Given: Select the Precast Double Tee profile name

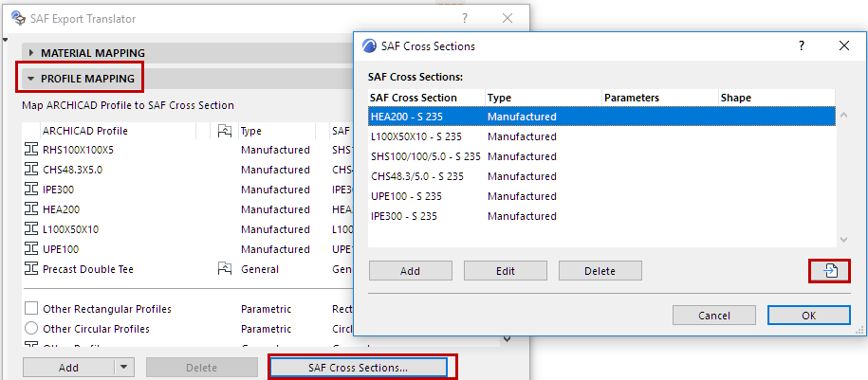Looking at the screenshot, I should point(88,269).
